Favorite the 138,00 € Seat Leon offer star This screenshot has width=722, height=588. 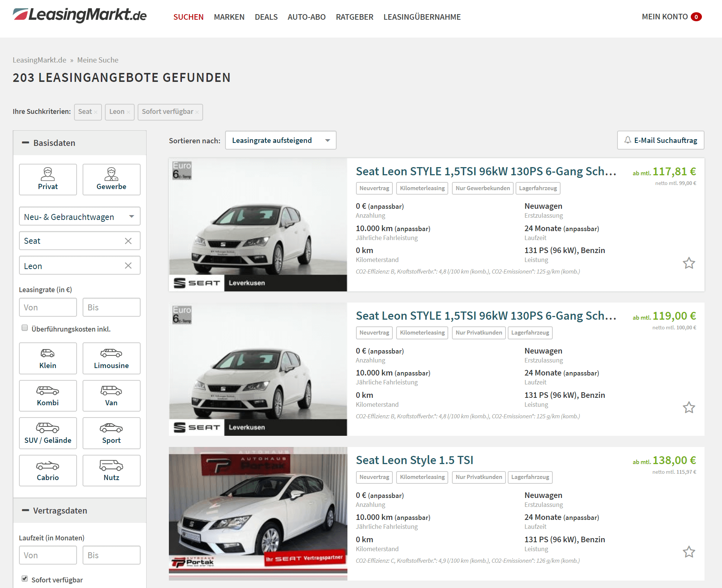[689, 552]
